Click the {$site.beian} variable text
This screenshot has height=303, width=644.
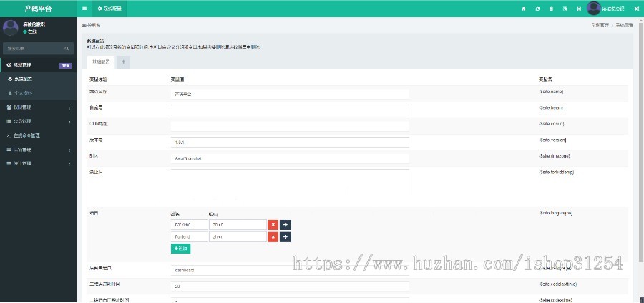[x=550, y=107]
